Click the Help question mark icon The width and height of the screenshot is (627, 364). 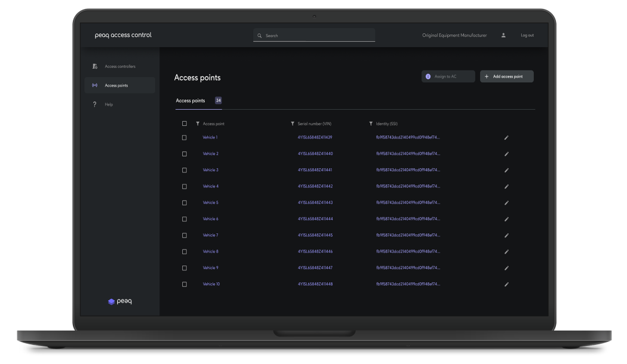coord(95,104)
